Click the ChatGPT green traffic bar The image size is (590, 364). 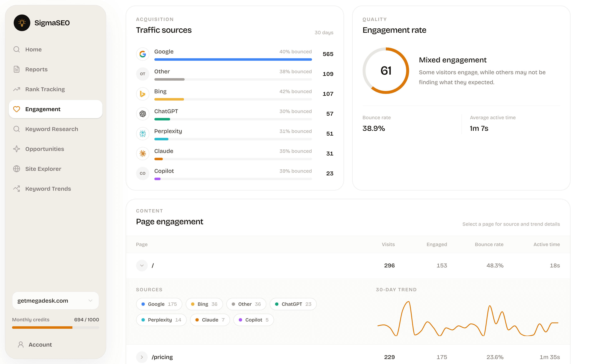pyautogui.click(x=162, y=119)
